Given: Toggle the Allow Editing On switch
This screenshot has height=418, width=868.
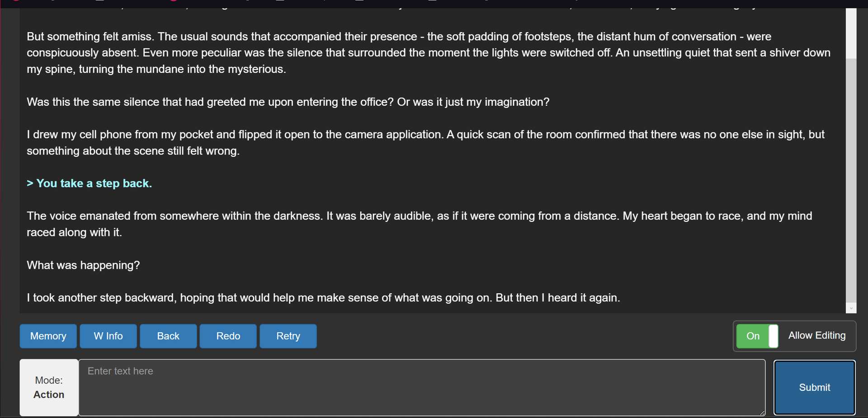Looking at the screenshot, I should (x=757, y=336).
